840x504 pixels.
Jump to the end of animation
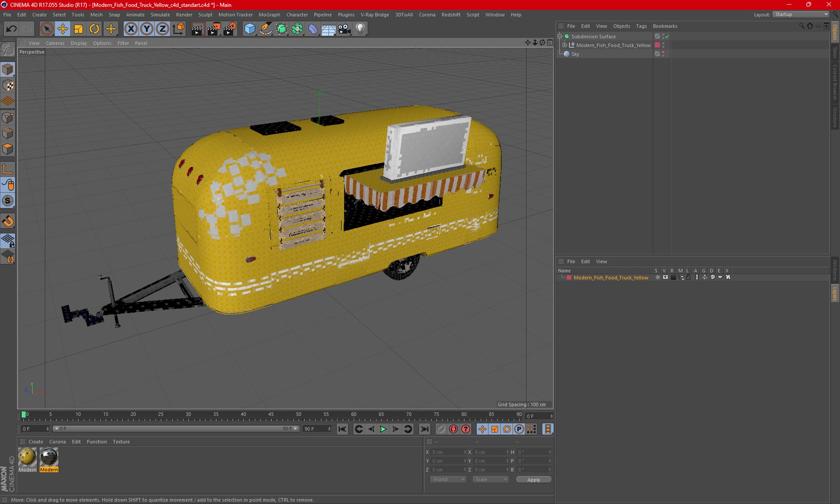point(424,429)
